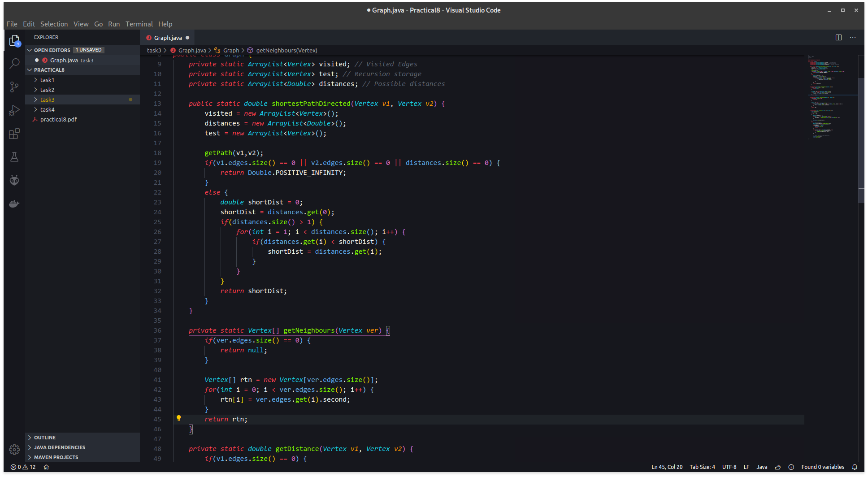Click the errors and warnings status indicator

point(22,467)
